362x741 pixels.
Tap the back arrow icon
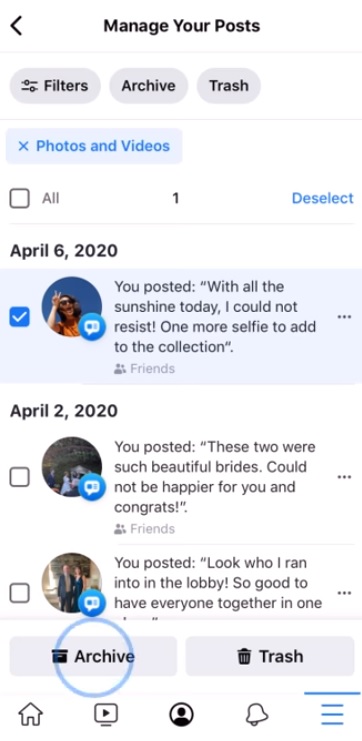[16, 26]
